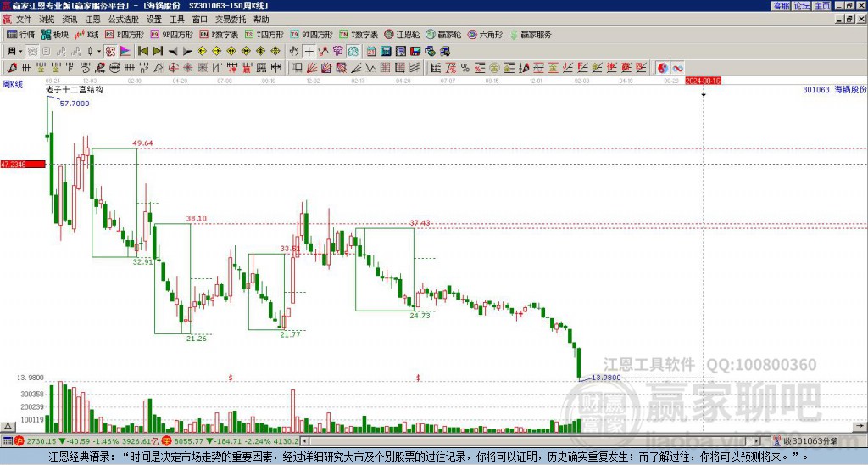Open the P四方形 square tool
The width and height of the screenshot is (868, 465).
125,34
